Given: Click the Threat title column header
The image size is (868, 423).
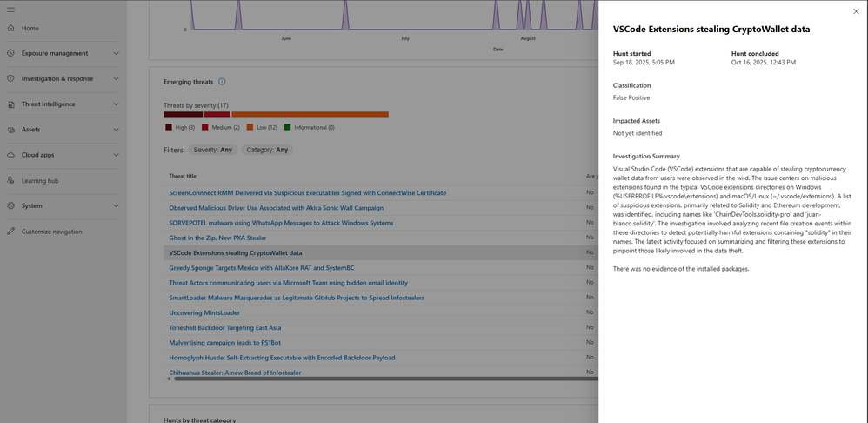Looking at the screenshot, I should point(183,176).
